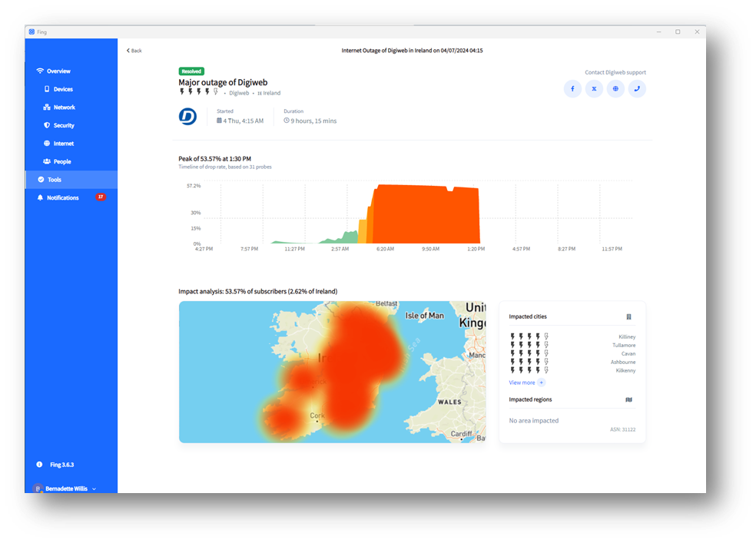Click the Fing version info icon
The width and height of the screenshot is (756, 543).
point(40,465)
